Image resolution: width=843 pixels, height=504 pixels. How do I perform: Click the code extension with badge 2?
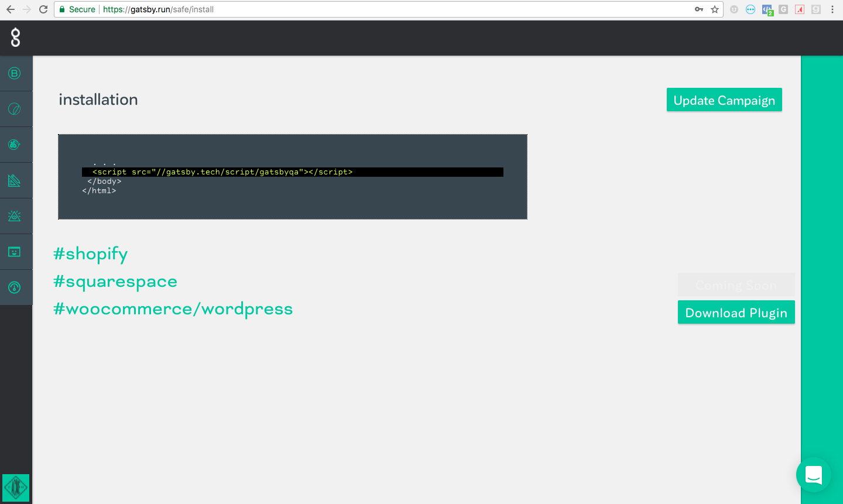[767, 10]
